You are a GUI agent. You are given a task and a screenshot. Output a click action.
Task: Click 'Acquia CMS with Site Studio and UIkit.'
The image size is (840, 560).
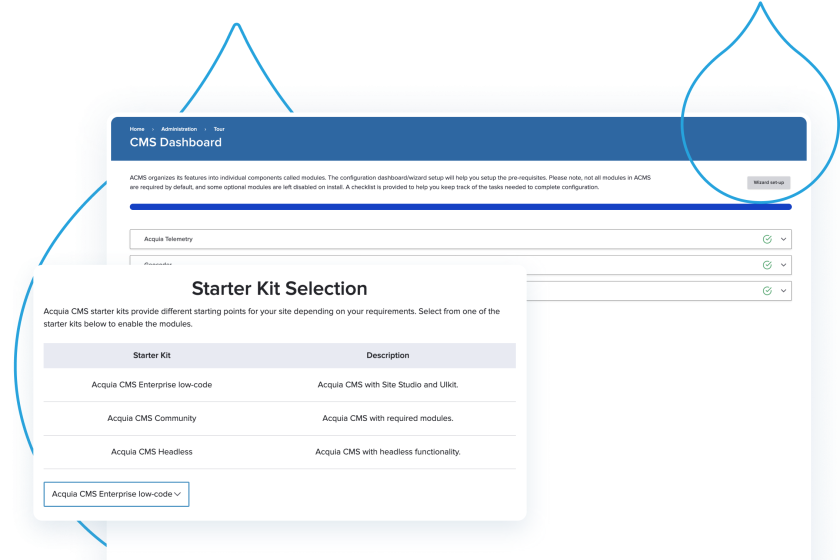388,385
